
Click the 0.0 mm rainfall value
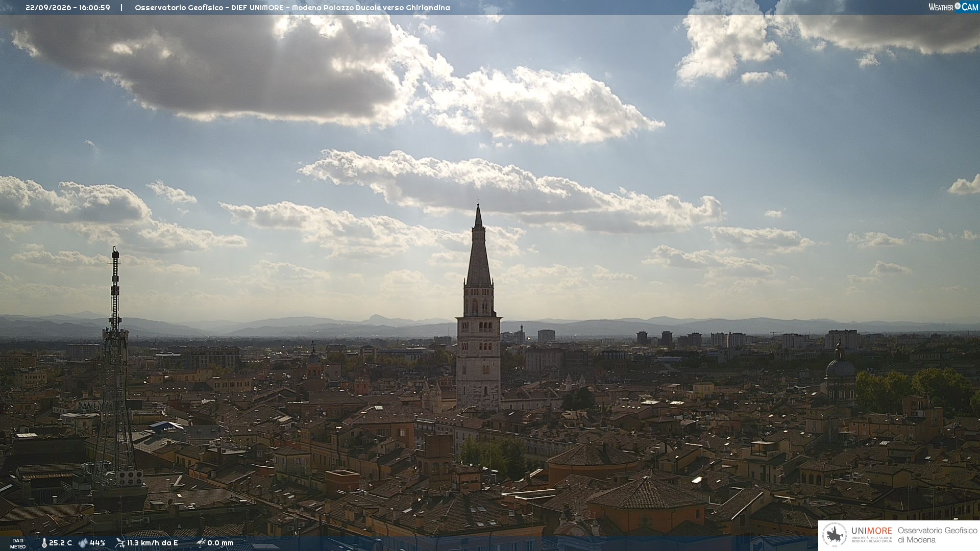[220, 543]
